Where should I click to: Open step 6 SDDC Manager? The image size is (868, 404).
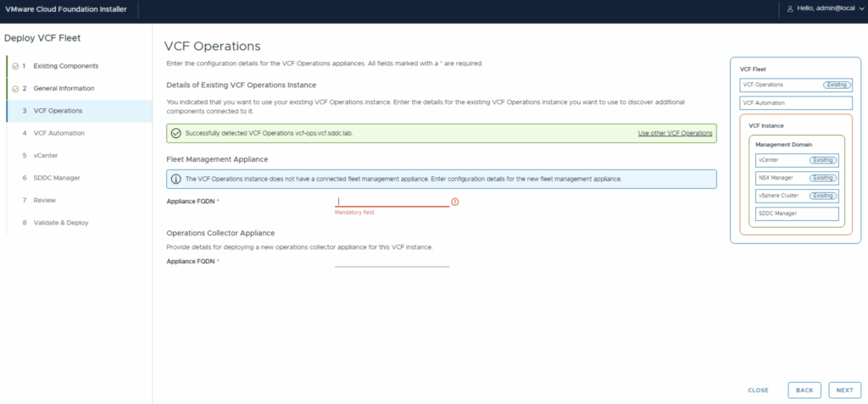tap(57, 178)
